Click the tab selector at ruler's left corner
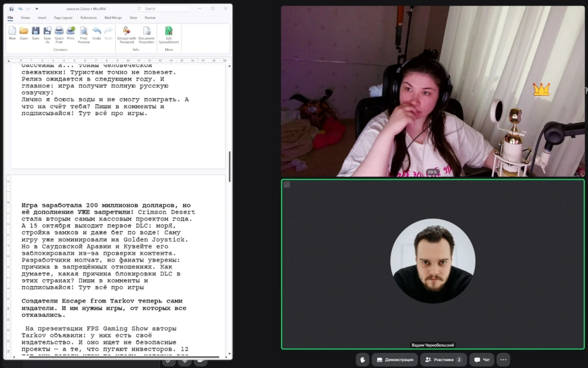This screenshot has width=588, height=368. 9,61
